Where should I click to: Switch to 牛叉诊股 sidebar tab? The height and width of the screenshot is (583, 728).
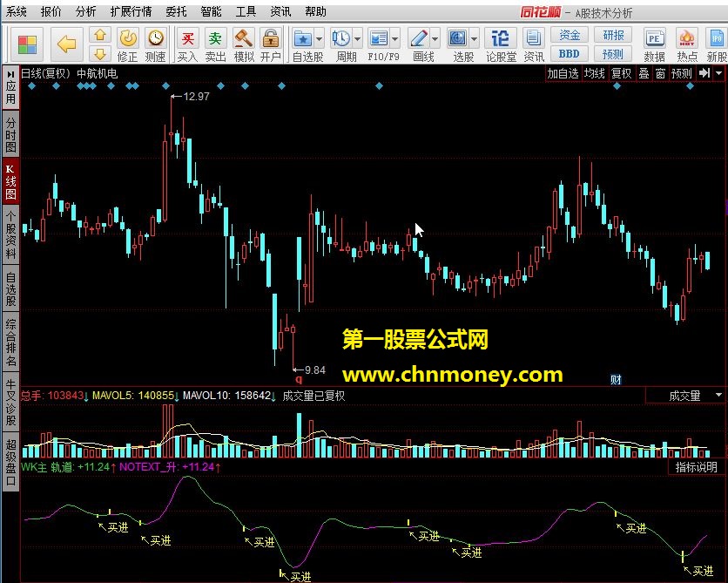point(10,402)
